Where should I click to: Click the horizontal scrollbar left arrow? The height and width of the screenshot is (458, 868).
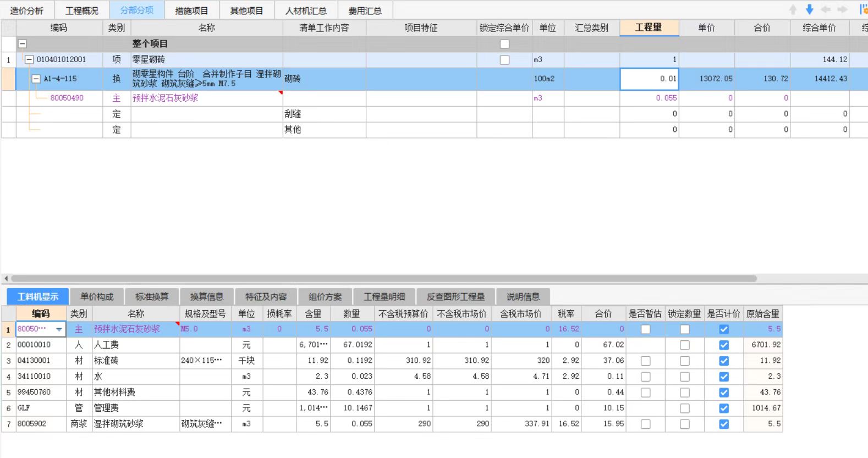[x=6, y=278]
